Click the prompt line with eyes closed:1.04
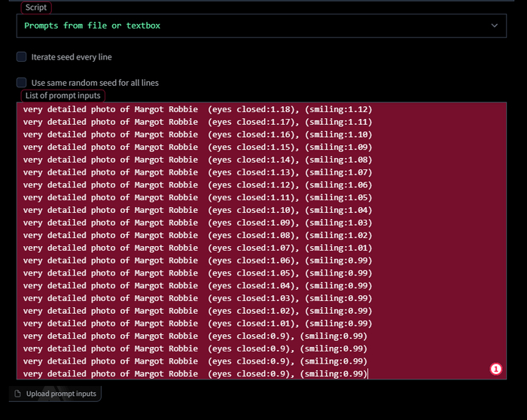 [x=197, y=285]
